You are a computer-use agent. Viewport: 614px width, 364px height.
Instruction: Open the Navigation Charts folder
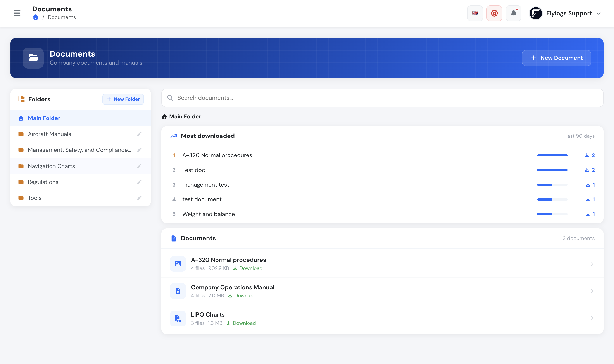point(81,166)
